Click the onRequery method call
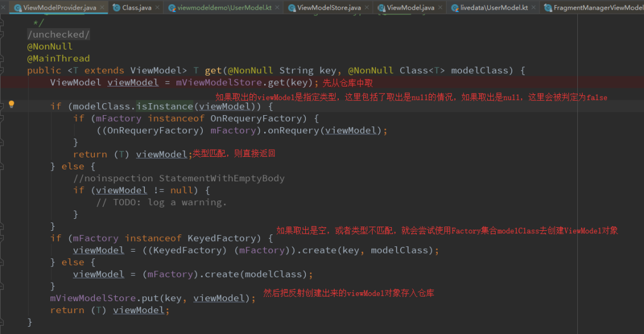This screenshot has width=644, height=334. 293,130
